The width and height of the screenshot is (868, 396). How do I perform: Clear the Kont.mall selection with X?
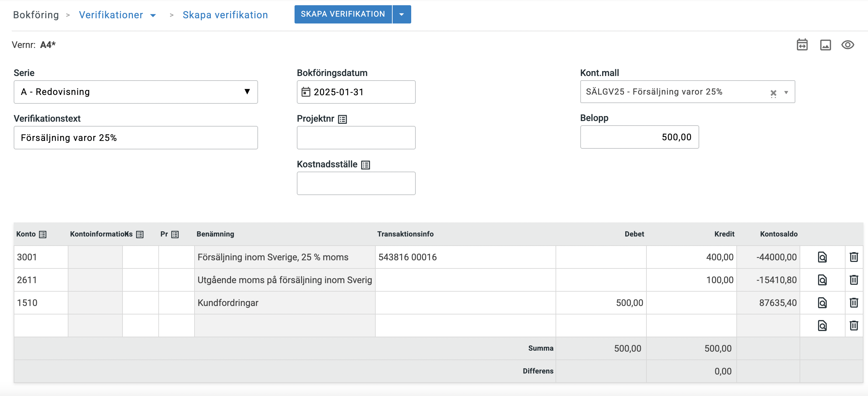pyautogui.click(x=773, y=92)
